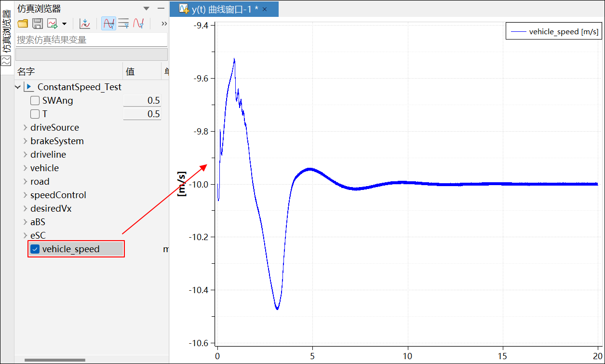Expand the brakeSystem tree node
605x364 pixels.
(25, 141)
